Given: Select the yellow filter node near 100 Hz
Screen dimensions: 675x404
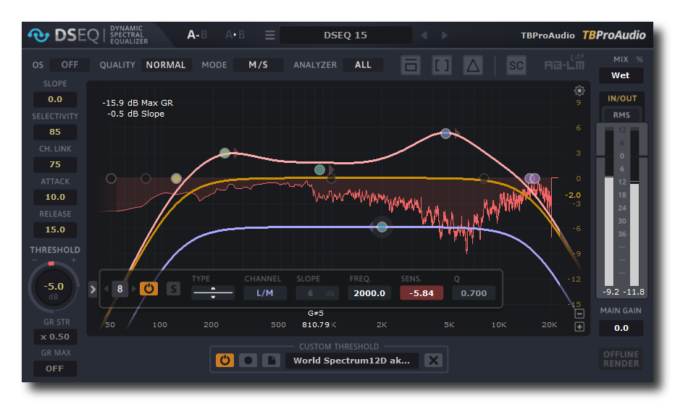Looking at the screenshot, I should tap(176, 178).
